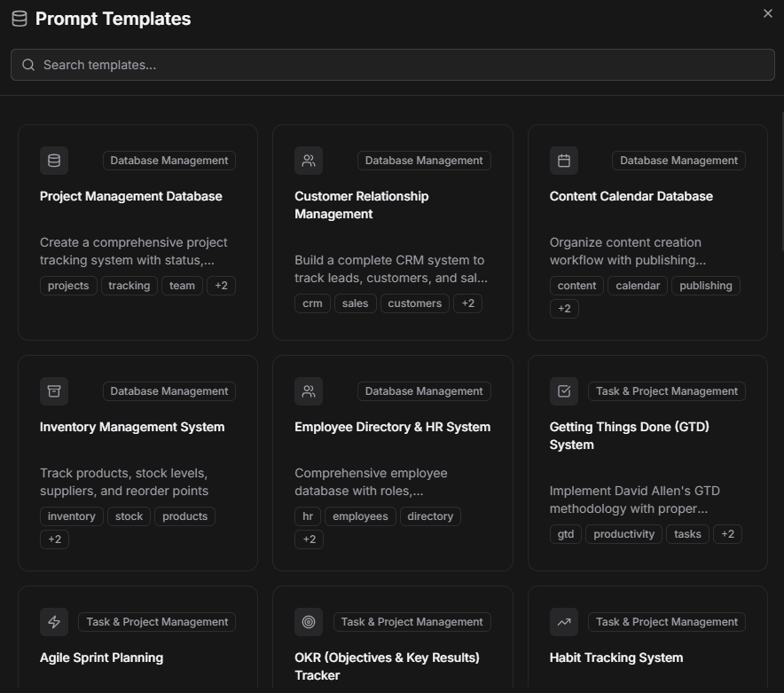Expand the +2 tags on Inventory Management card
Screen dimensions: 784x693
point(54,539)
